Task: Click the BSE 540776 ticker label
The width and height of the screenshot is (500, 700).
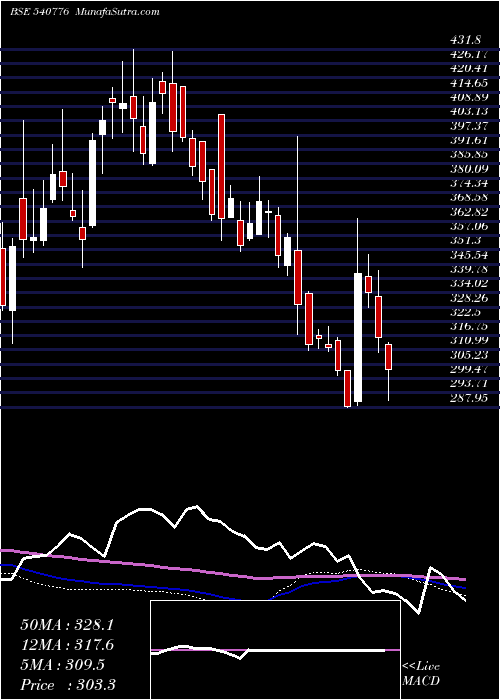Action: tap(39, 12)
